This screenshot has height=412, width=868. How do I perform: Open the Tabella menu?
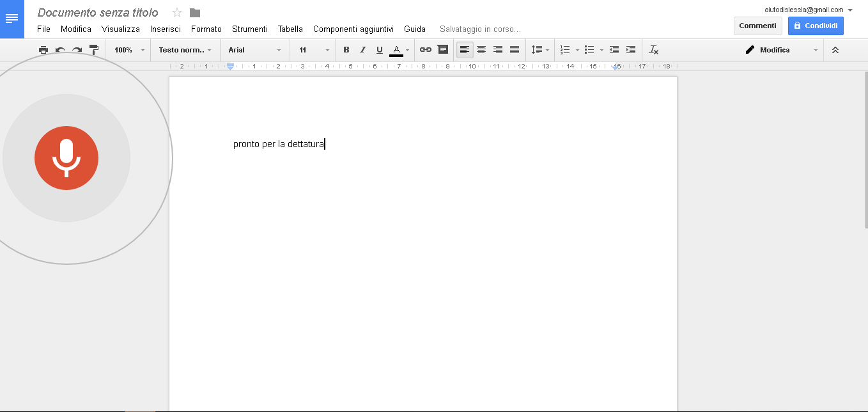coord(290,29)
